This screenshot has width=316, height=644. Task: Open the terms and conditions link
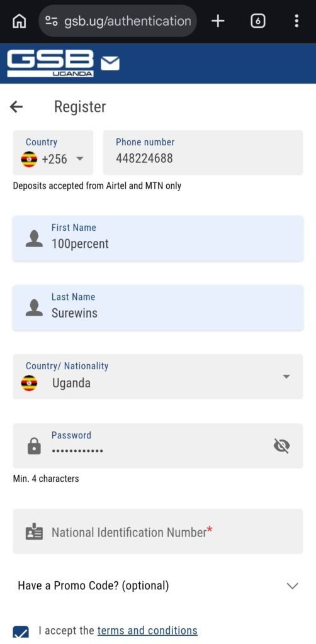[147, 630]
